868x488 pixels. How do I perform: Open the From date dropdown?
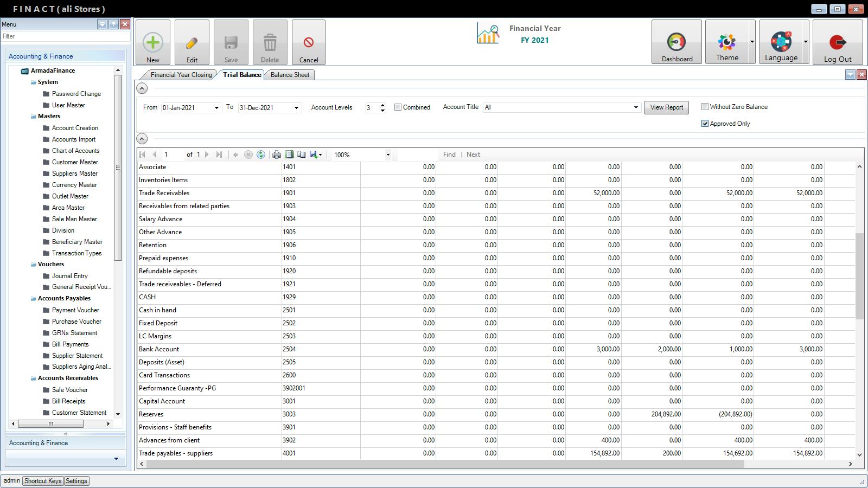tap(216, 108)
